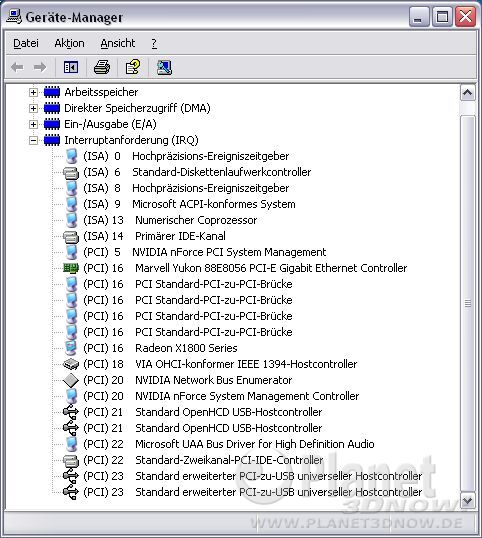Select the Arbeitsspeicher label
The height and width of the screenshot is (538, 482).
coord(101,92)
